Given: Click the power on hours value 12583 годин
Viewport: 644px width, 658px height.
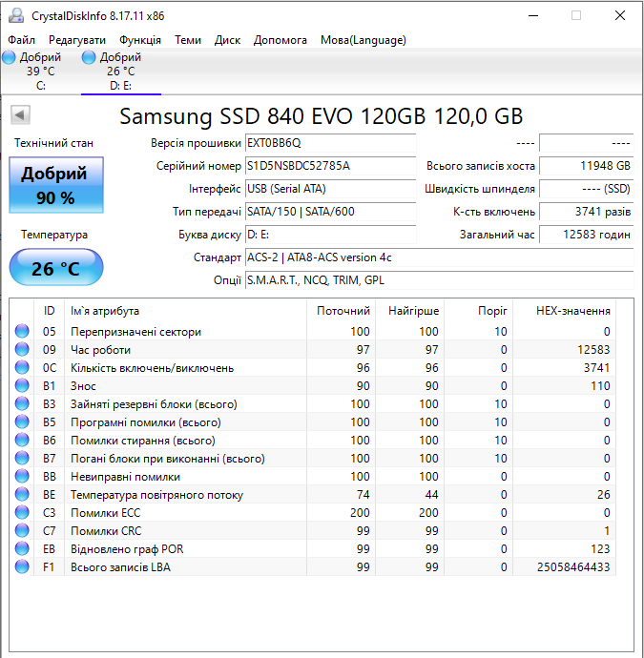Looking at the screenshot, I should point(586,235).
